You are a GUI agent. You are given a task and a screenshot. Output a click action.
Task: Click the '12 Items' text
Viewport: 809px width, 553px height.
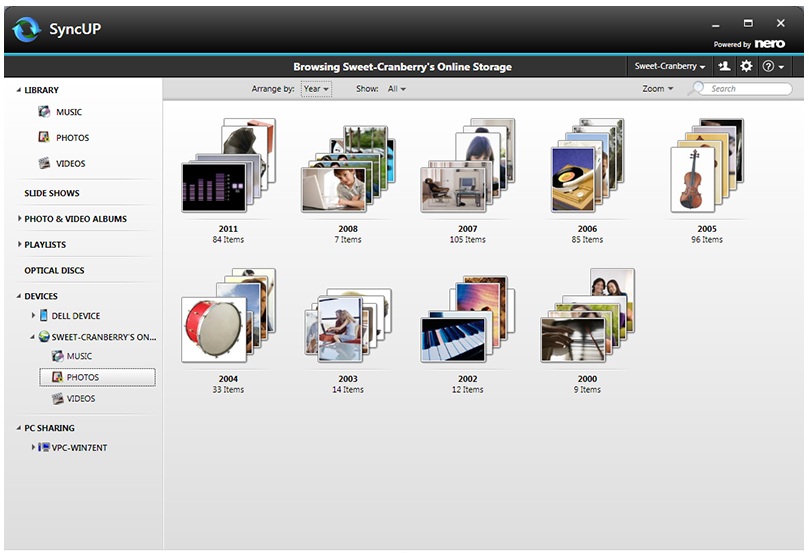coord(467,390)
